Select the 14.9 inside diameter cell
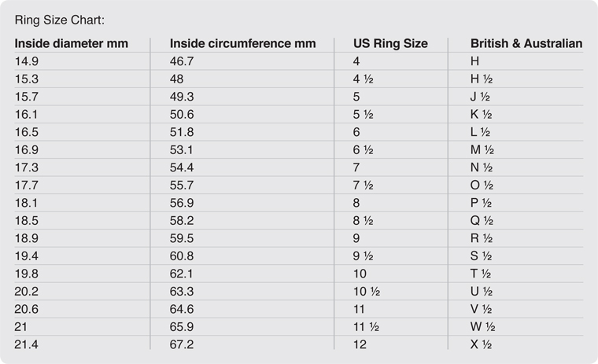The width and height of the screenshot is (598, 364). coord(27,61)
